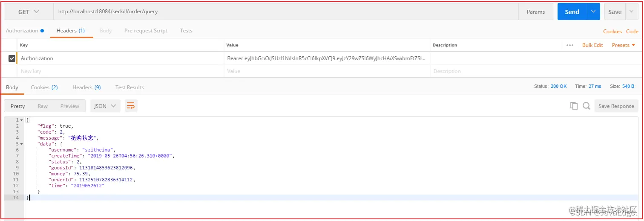644x221 pixels.
Task: Toggle line wrap icon
Action: tap(131, 106)
